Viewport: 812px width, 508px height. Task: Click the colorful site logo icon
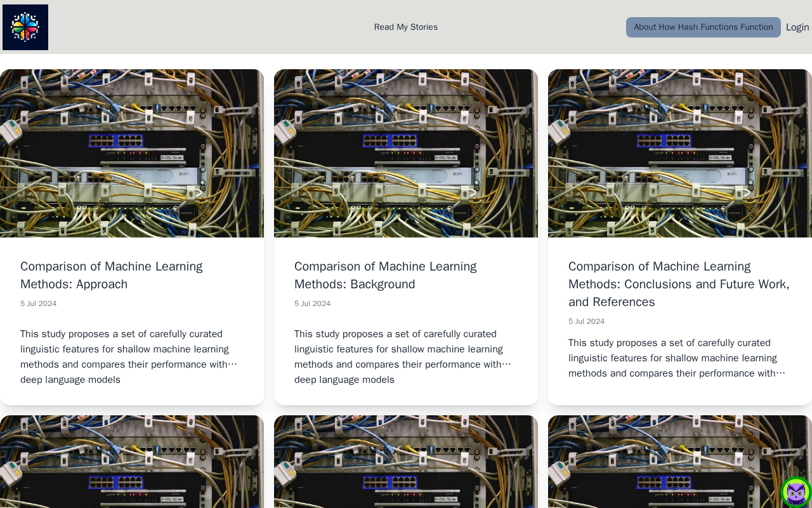(x=25, y=27)
